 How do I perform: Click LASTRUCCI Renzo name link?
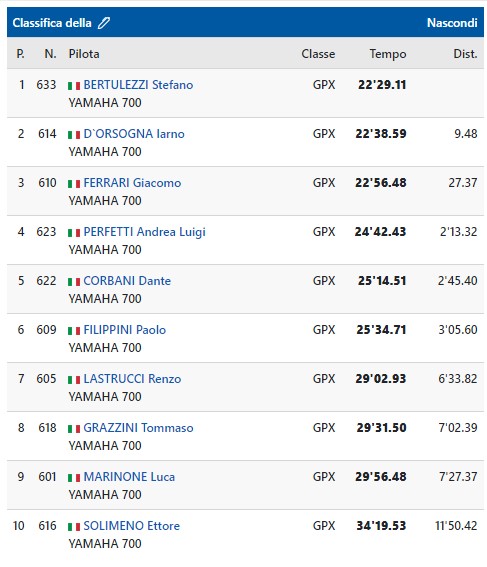(132, 379)
